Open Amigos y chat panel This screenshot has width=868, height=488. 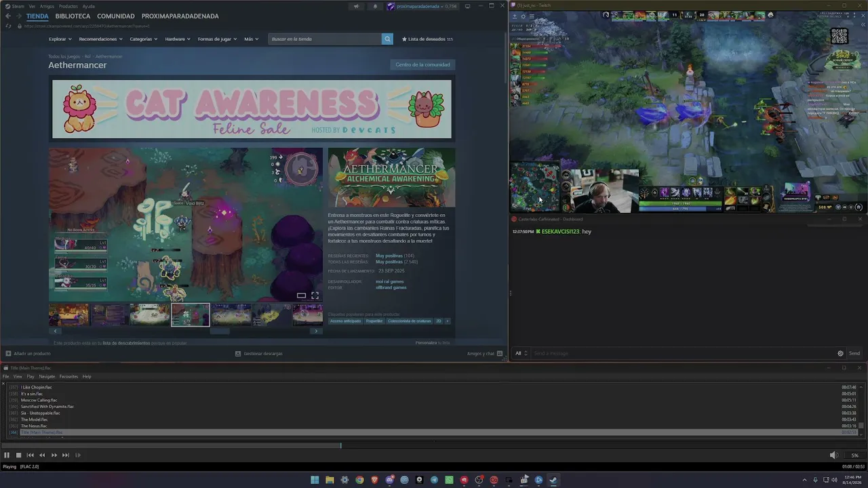(484, 353)
